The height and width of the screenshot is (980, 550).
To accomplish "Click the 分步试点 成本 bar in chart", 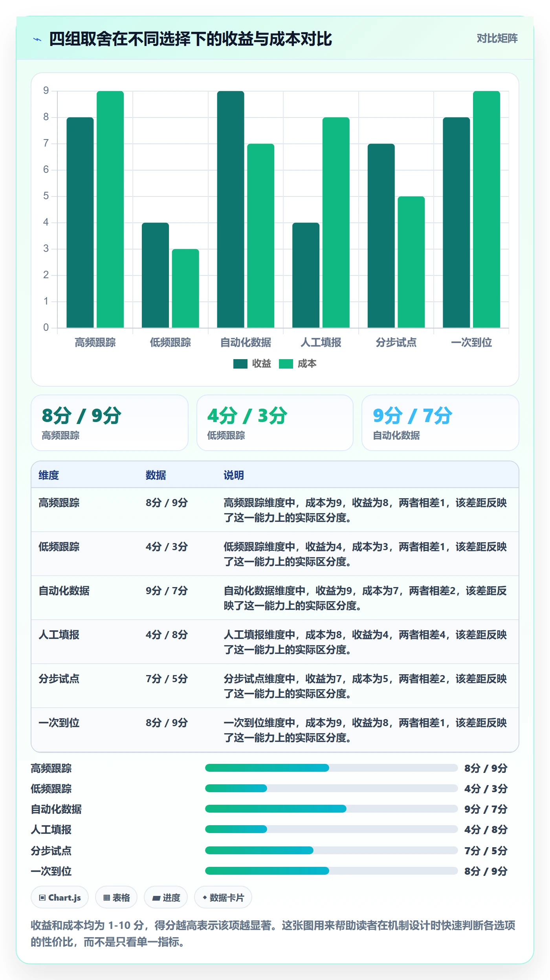I will 411,262.
